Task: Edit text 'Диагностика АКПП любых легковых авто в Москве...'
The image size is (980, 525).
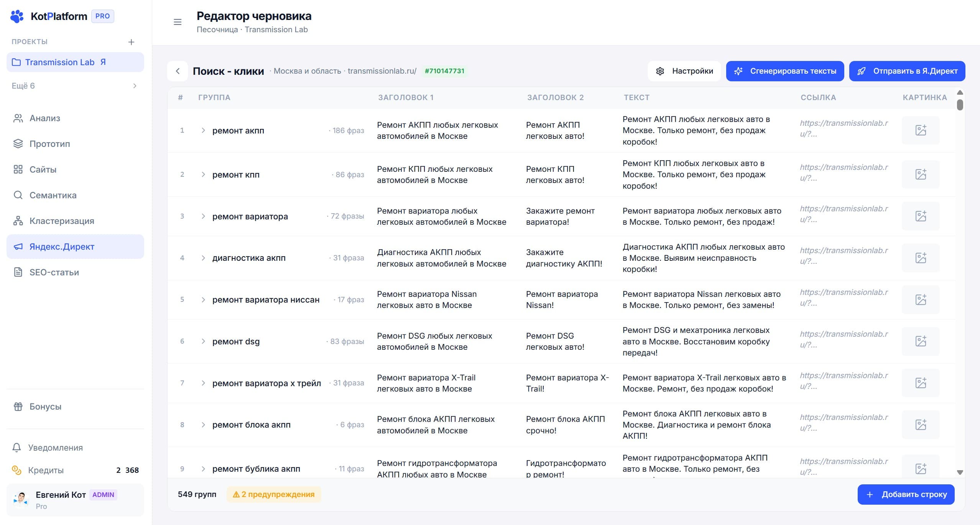Action: click(704, 258)
